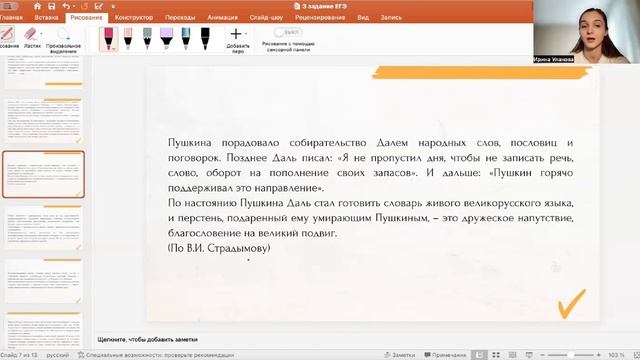This screenshot has width=640, height=360.
Task: Open the second thumbnail below the selected slide
Action: (x=43, y=282)
